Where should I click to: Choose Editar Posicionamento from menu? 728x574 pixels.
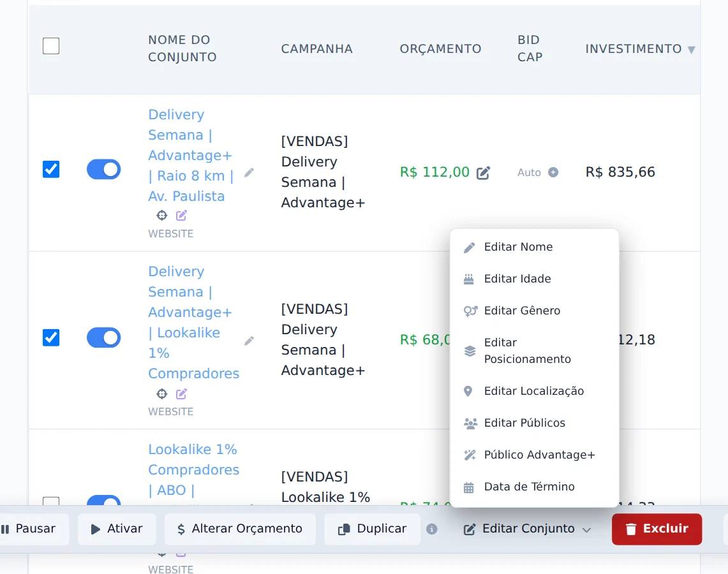point(535,351)
